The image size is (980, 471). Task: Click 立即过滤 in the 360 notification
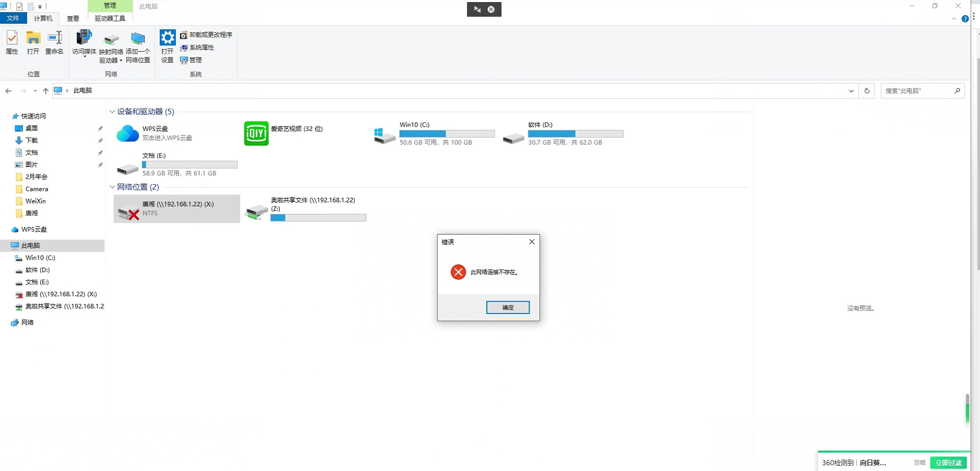pos(948,463)
